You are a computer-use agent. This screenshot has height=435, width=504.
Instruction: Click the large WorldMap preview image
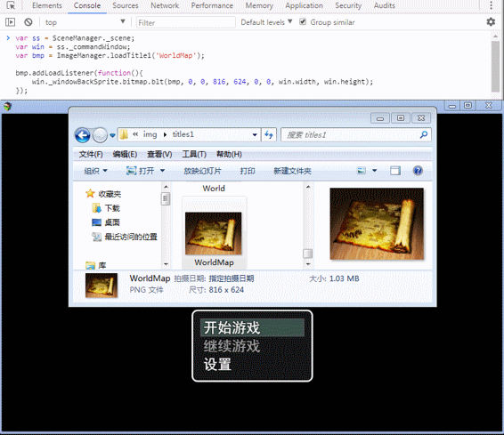point(377,224)
